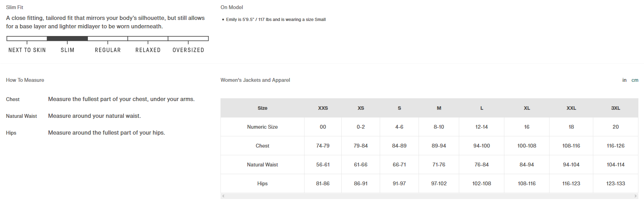Click the Numeric Size row label
This screenshot has width=644, height=207.
[x=262, y=127]
